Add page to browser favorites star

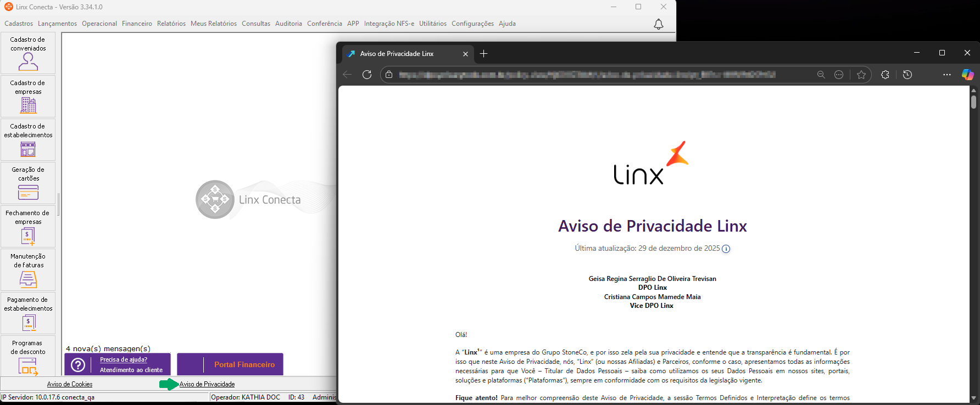click(861, 75)
